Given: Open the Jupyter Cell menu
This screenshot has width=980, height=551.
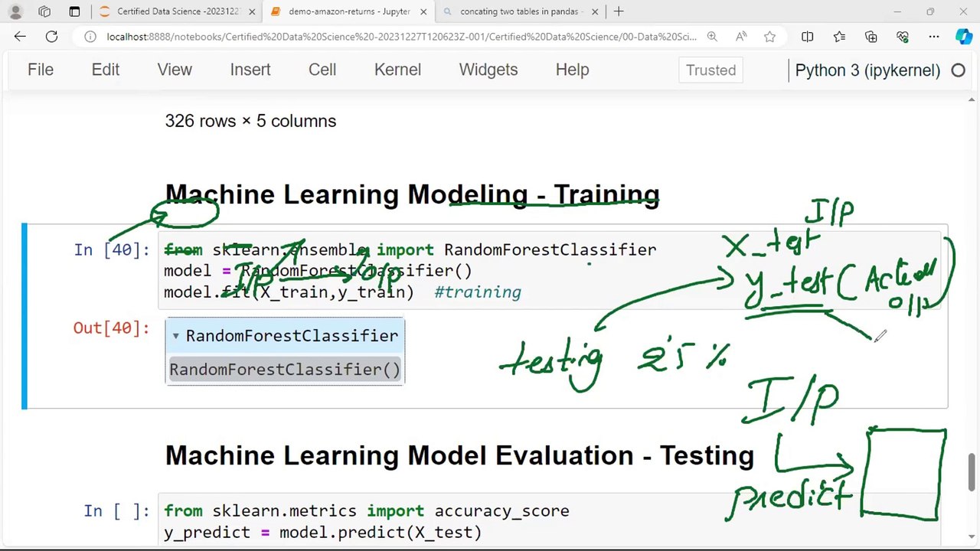Looking at the screenshot, I should (322, 70).
